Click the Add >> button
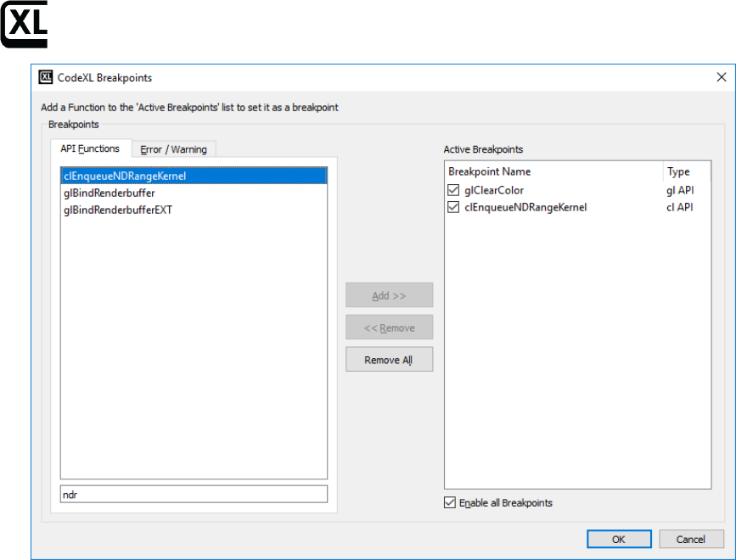 pyautogui.click(x=389, y=295)
